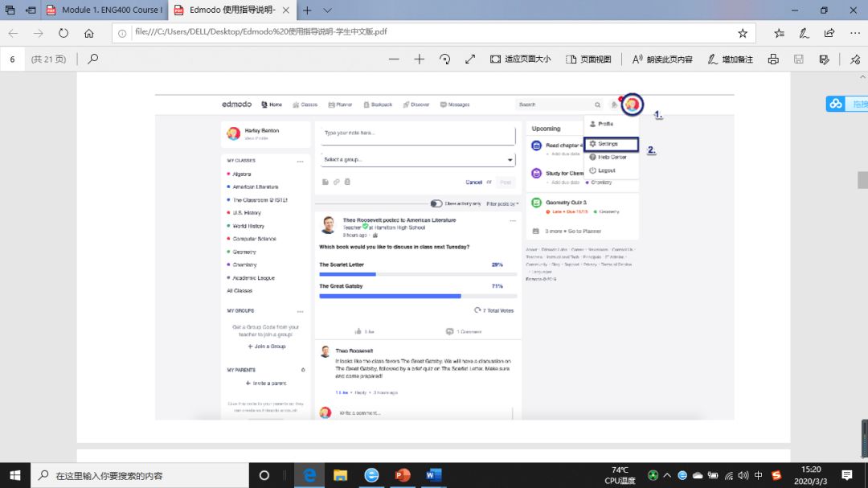Set these tabs aside
Screen dimensions: 868x488
tap(31, 10)
